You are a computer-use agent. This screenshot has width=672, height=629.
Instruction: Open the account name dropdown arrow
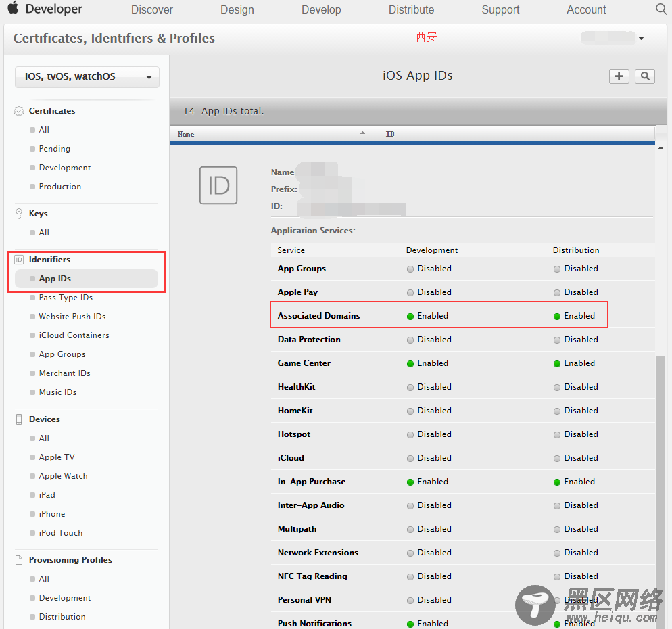pos(641,39)
